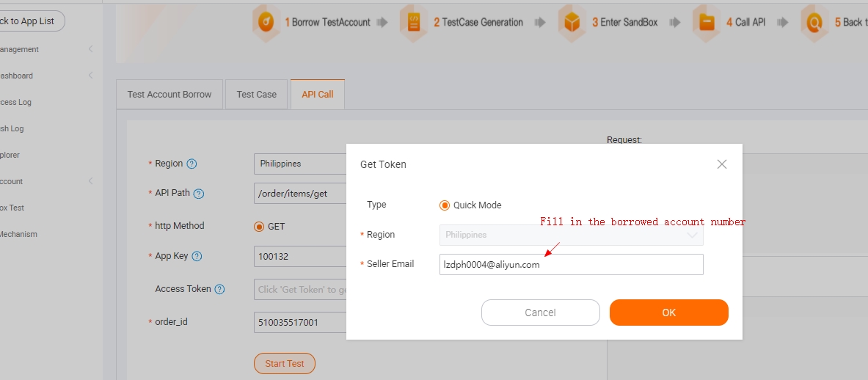868x380 pixels.
Task: Click the help icon beside Region label
Action: [192, 164]
